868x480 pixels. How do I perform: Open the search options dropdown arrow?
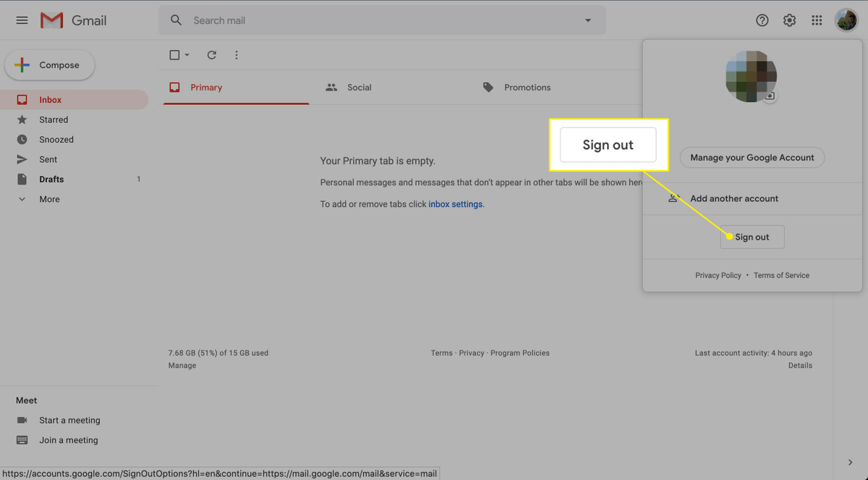[587, 20]
